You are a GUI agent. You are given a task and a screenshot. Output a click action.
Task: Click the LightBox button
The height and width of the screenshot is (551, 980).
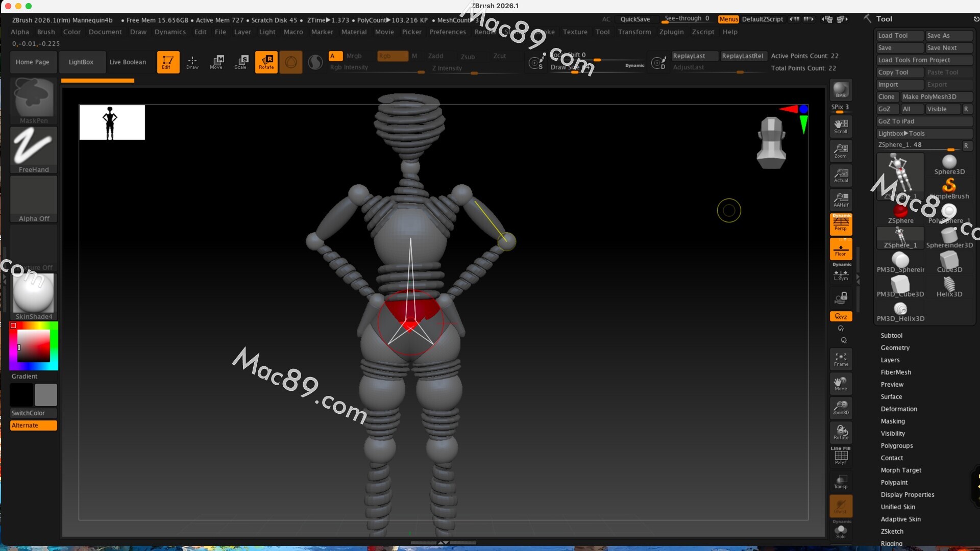pyautogui.click(x=81, y=62)
